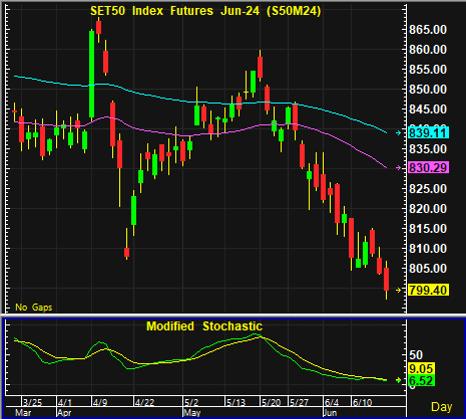Click the 5/20 date on the time axis
Viewport: 466px width, 419px height.
tap(272, 402)
